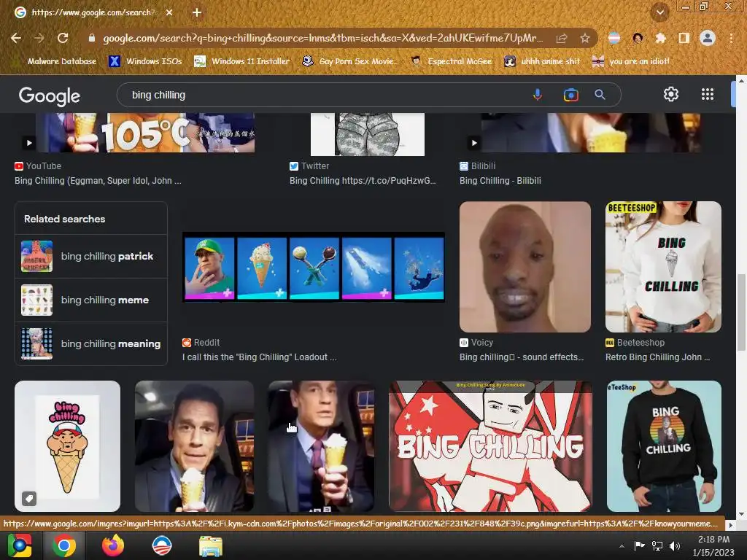Open the black BING CHILLING sweatshirt image
Screen dimensions: 747x560
[664, 446]
